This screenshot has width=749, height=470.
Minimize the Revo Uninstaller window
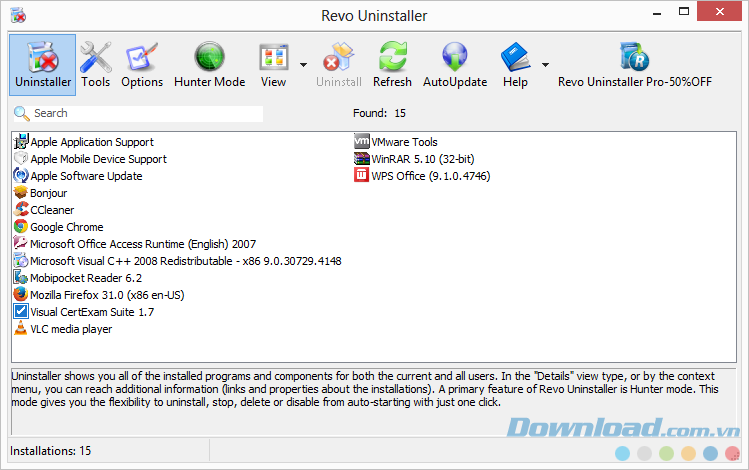point(657,12)
